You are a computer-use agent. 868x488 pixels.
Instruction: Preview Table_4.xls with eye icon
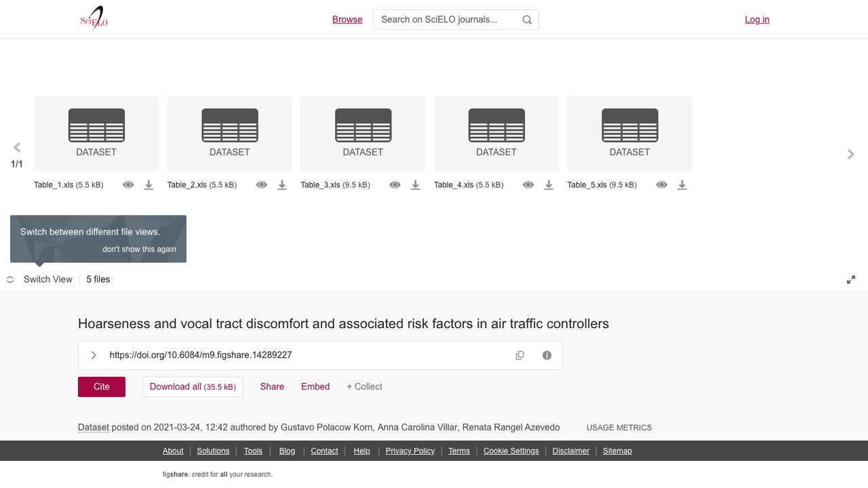click(528, 185)
